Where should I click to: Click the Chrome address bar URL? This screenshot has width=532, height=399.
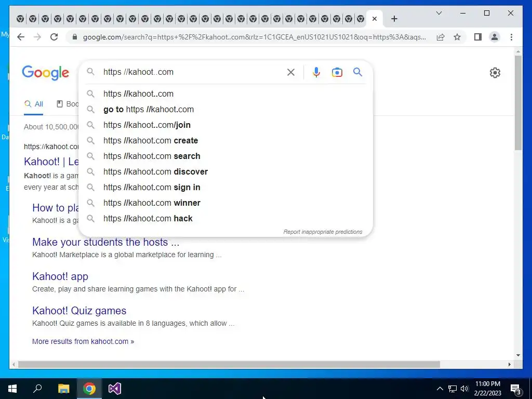tap(255, 37)
